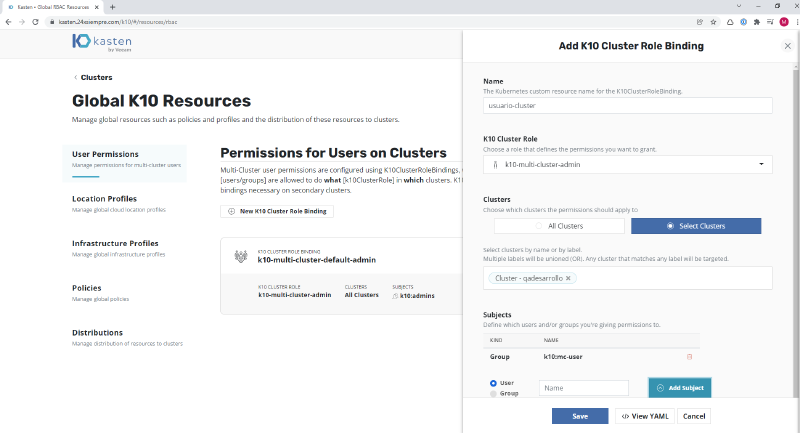Click the side panel vertical scrollbar
Screen dimensions: 800x433
point(796,235)
